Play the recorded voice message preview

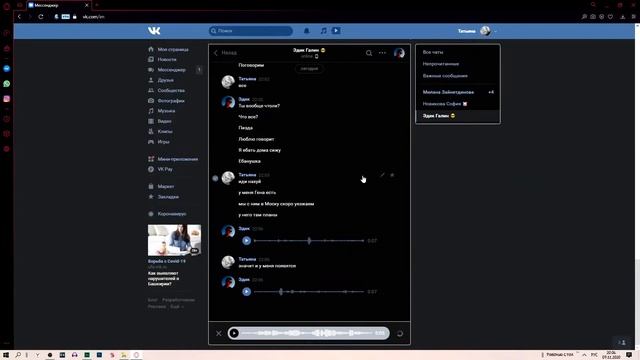[234, 333]
